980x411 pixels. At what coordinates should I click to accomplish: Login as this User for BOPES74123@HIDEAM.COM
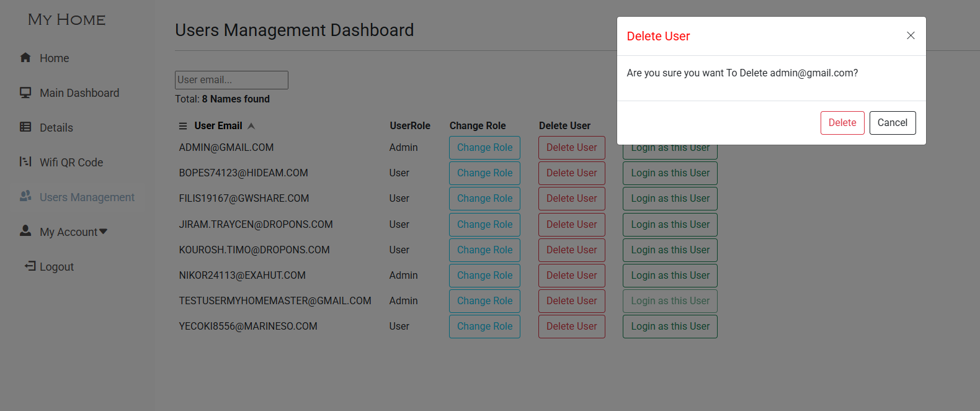tap(670, 173)
